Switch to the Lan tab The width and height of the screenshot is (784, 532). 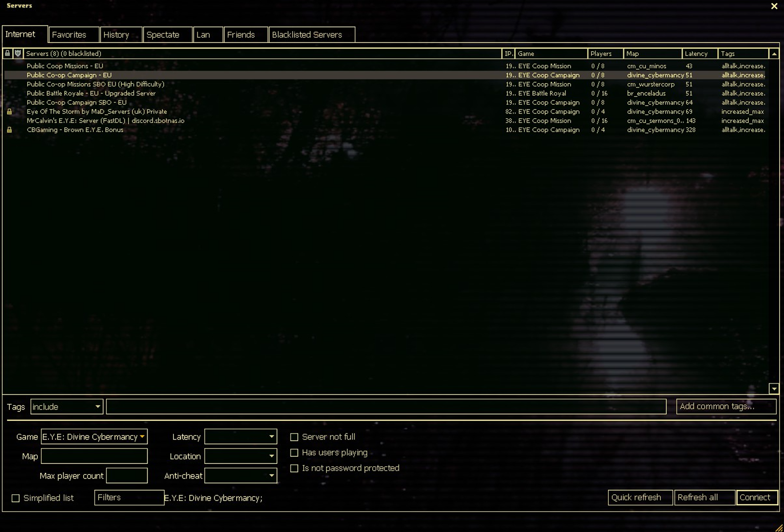[x=208, y=35]
